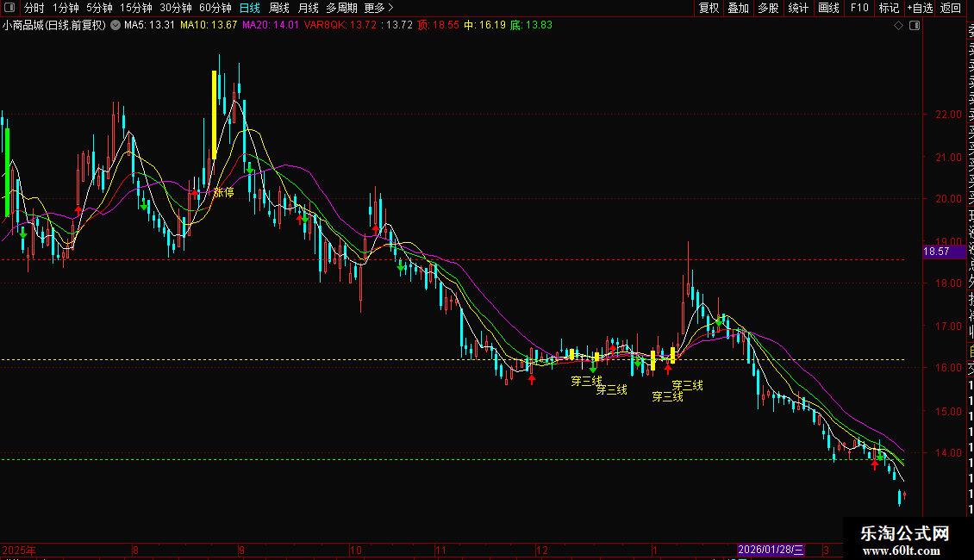
Task: Click the tall yellow 涨停 candlestick
Action: (x=215, y=115)
